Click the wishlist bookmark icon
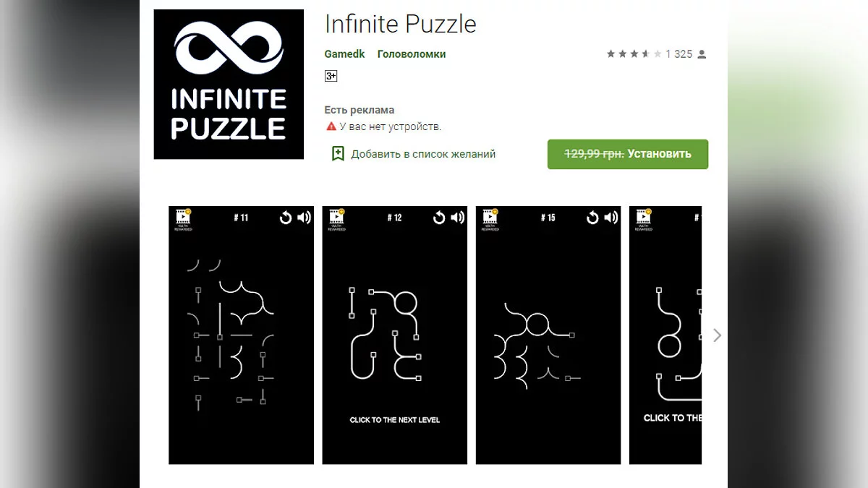Viewport: 868px width, 488px height. [338, 153]
